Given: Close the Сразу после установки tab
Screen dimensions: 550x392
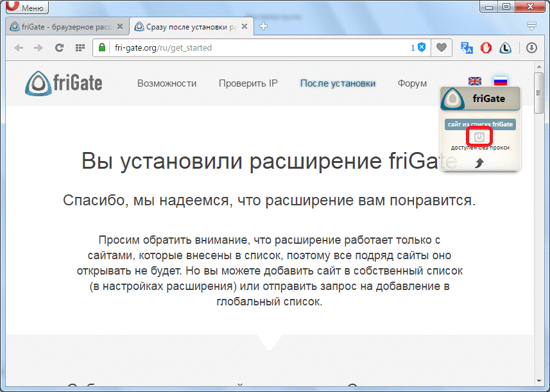Looking at the screenshot, I should point(245,26).
